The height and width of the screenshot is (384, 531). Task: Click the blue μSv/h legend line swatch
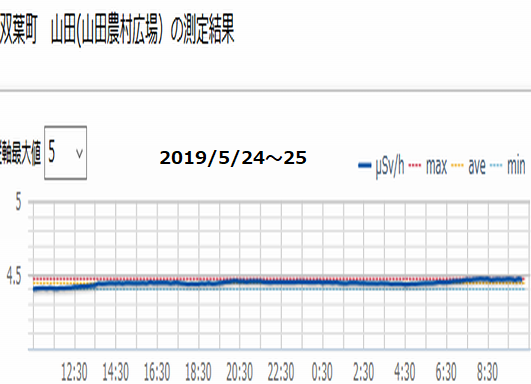coord(365,166)
